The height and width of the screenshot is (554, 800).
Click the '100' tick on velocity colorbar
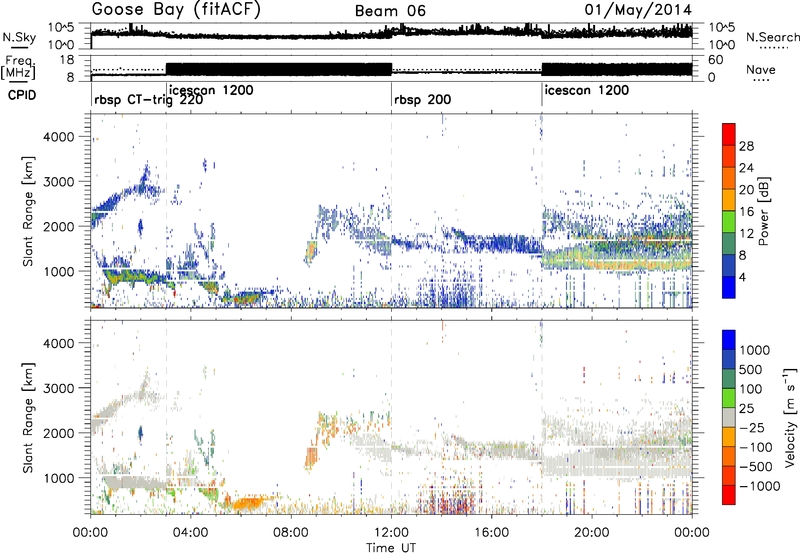coord(751,389)
